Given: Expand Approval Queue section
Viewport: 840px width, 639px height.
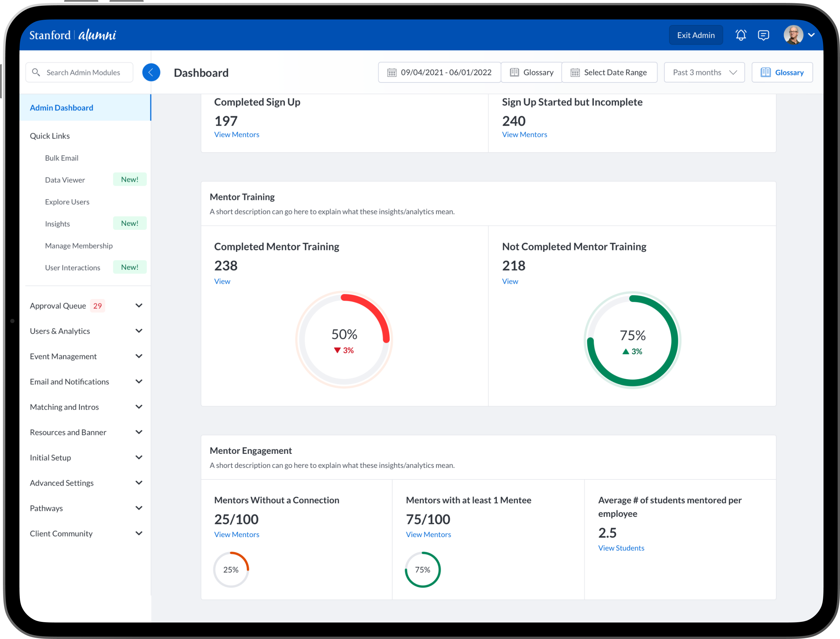Looking at the screenshot, I should [139, 305].
